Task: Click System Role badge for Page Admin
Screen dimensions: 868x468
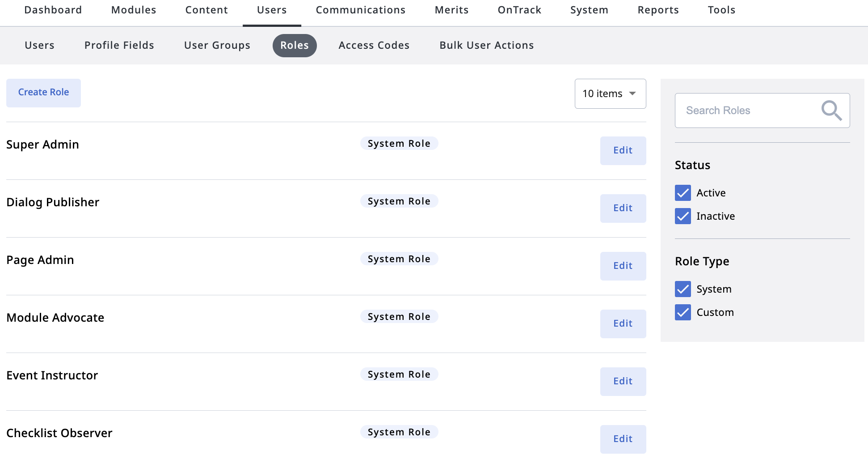Action: pyautogui.click(x=399, y=259)
